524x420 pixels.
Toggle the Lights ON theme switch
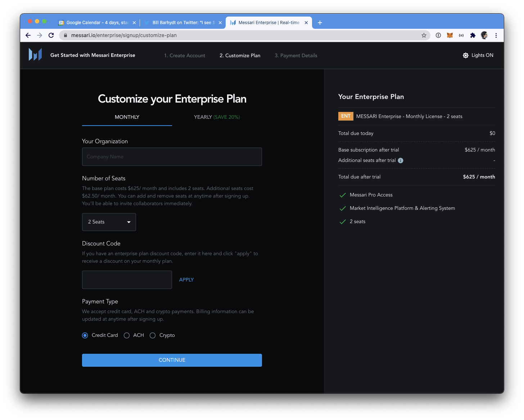click(478, 55)
